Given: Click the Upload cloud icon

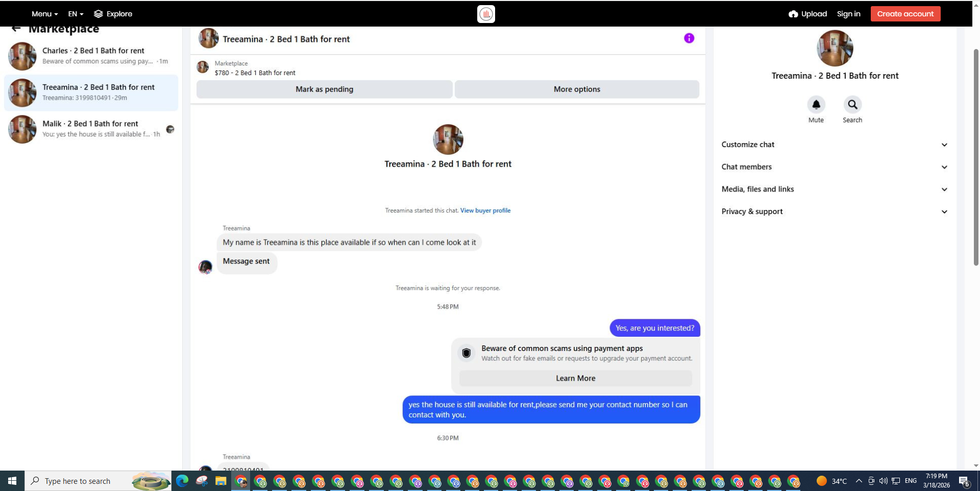Looking at the screenshot, I should point(793,14).
